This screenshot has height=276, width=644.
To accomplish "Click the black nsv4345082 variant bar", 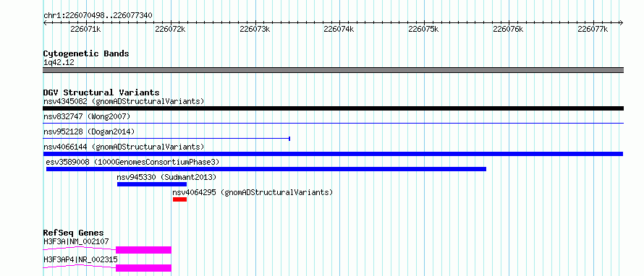I will pyautogui.click(x=333, y=108).
